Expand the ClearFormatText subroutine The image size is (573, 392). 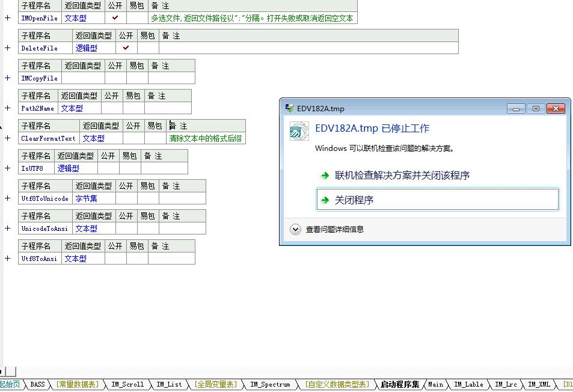click(x=7, y=138)
